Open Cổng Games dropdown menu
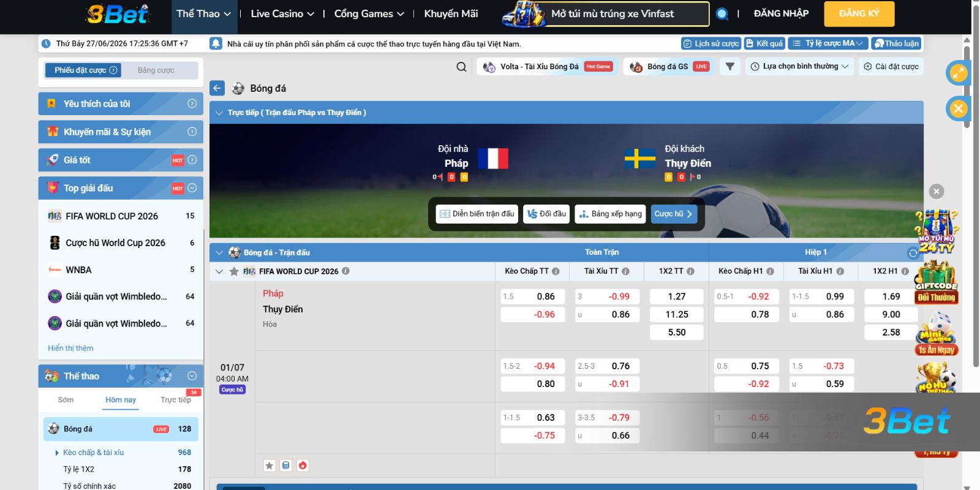Screen dimensions: 980x490 tap(369, 13)
